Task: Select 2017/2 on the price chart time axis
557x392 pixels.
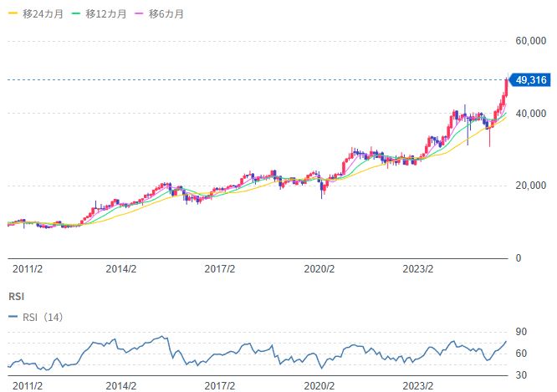Action: [x=221, y=269]
